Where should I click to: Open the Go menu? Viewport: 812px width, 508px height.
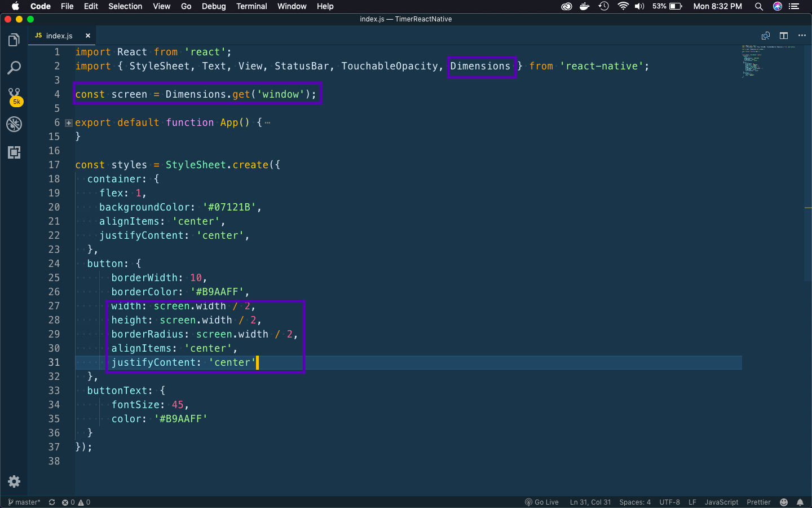click(x=186, y=6)
